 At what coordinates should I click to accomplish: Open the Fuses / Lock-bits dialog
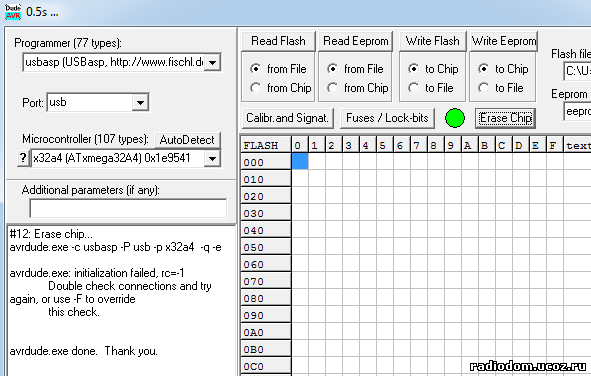387,118
